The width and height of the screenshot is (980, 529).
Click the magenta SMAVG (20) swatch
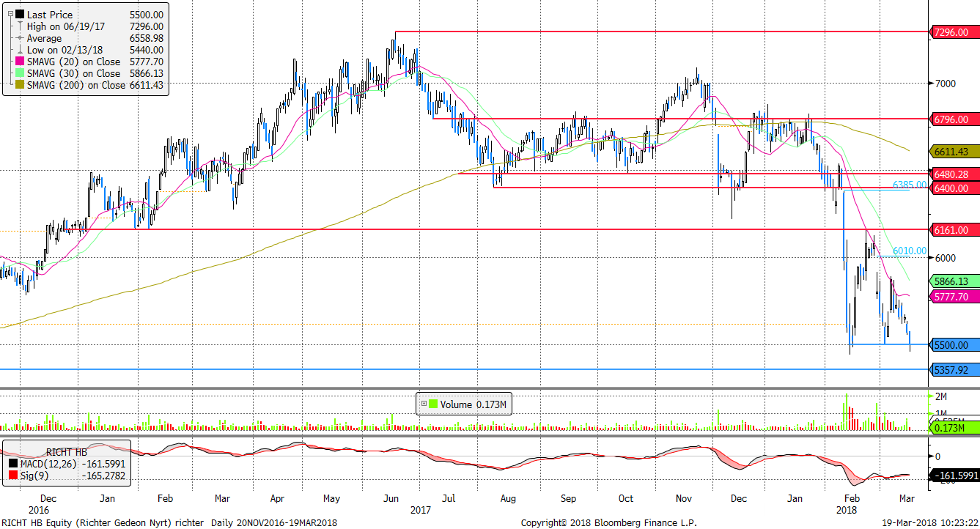18,62
